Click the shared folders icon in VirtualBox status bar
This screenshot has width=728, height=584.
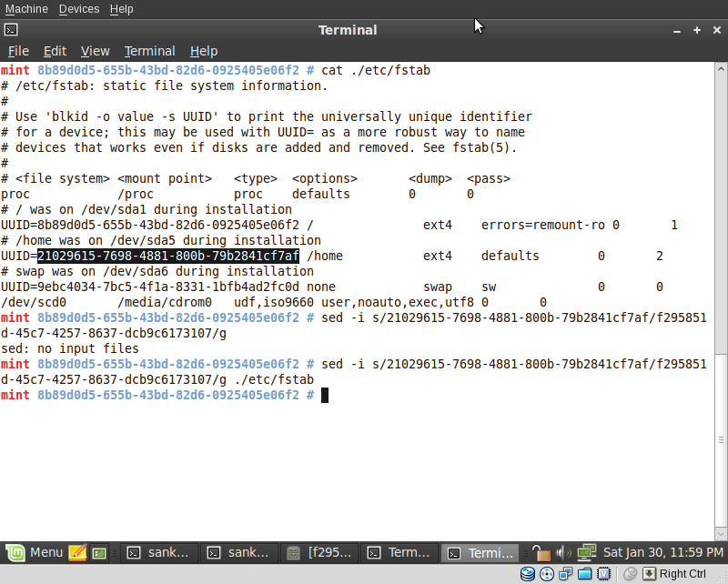click(587, 574)
